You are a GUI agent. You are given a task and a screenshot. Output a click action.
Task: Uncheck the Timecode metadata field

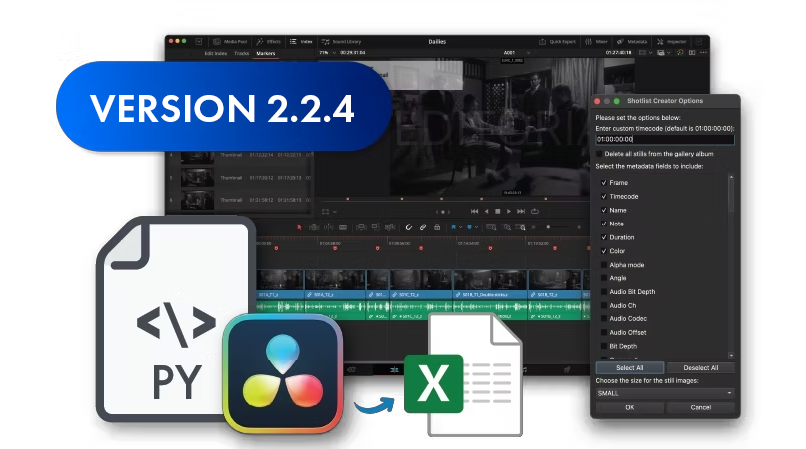point(604,196)
